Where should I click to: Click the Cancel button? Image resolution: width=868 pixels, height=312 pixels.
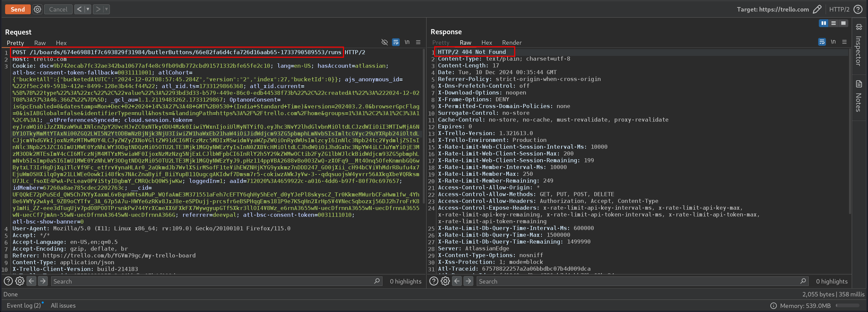[58, 9]
